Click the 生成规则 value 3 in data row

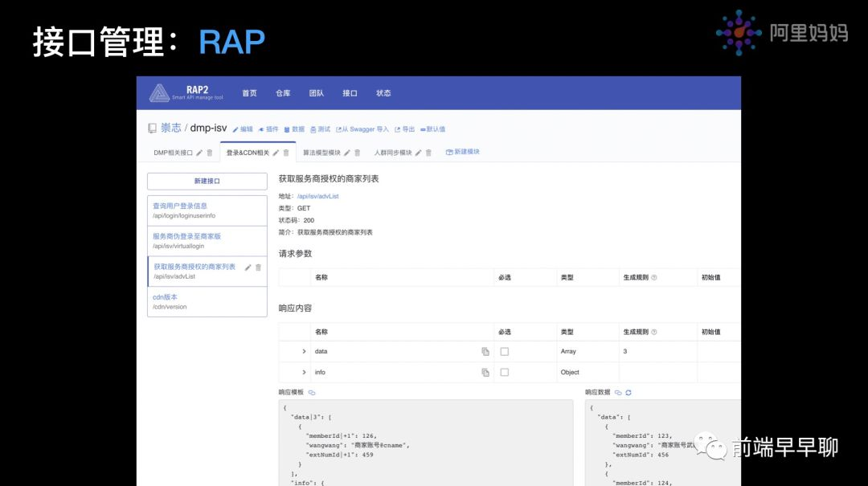[x=625, y=352]
